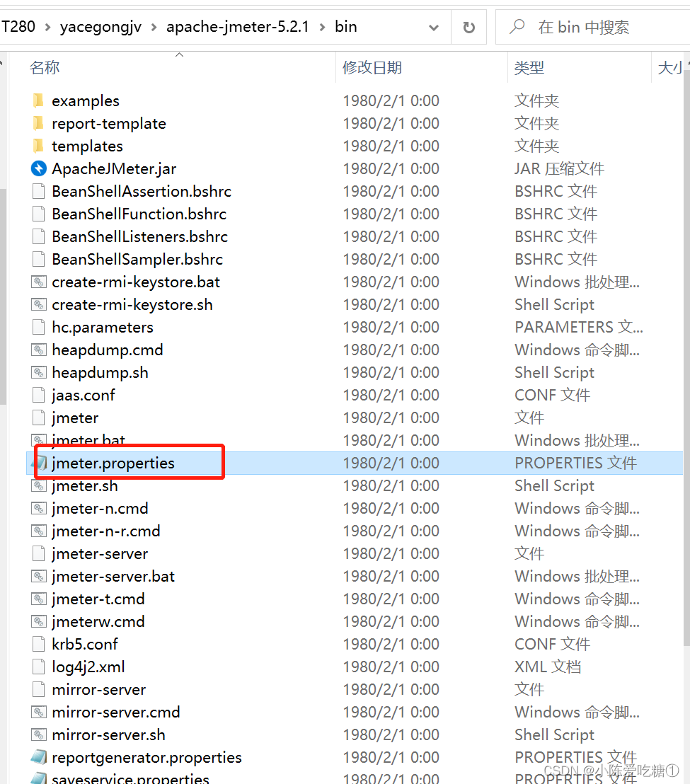
Task: Select the BeanShellSampler.bshrc file icon
Action: (x=38, y=259)
